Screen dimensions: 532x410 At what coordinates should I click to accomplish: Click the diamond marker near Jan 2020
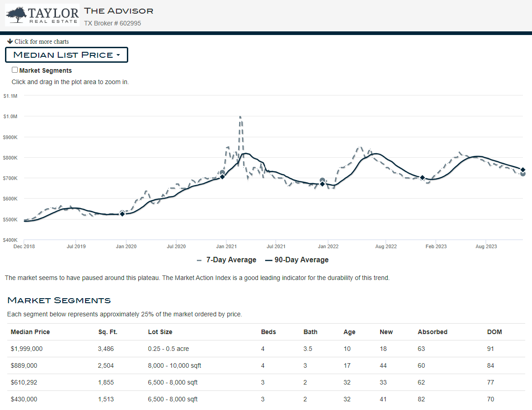[122, 214]
